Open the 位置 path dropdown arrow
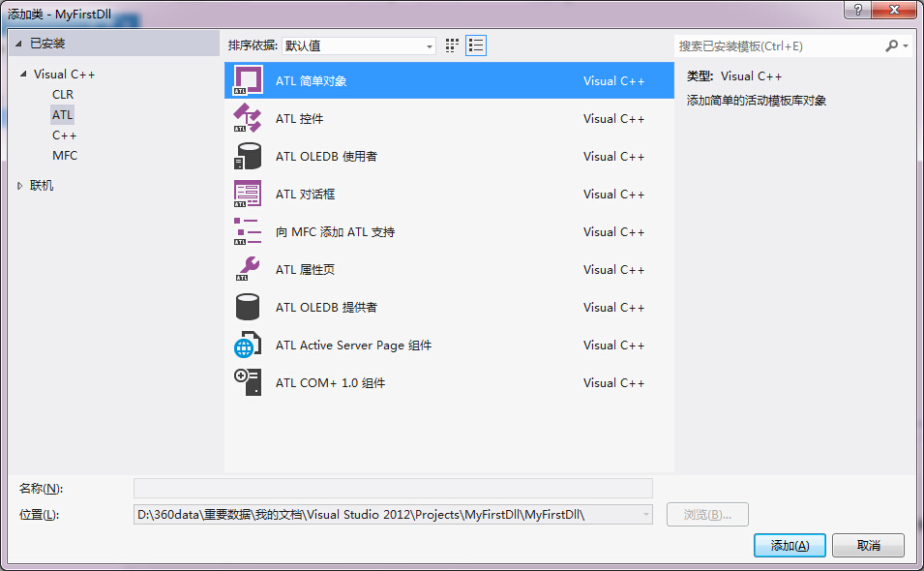Screen dimensions: 924x571 pos(646,515)
